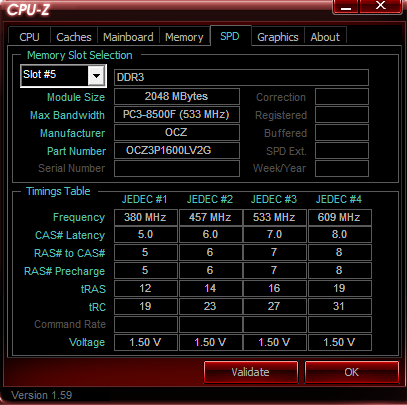Select the OCZ manufacturer value
This screenshot has height=405, width=407.
coord(177,133)
